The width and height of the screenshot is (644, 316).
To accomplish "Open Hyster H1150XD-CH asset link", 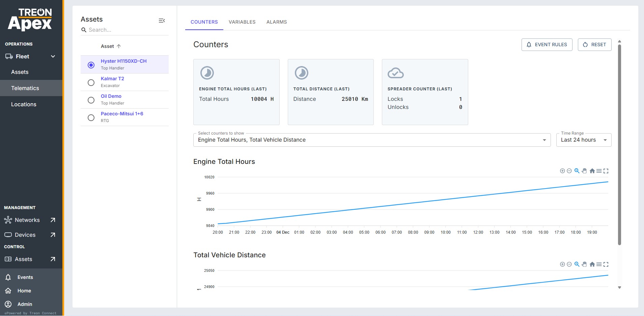I will [x=123, y=61].
